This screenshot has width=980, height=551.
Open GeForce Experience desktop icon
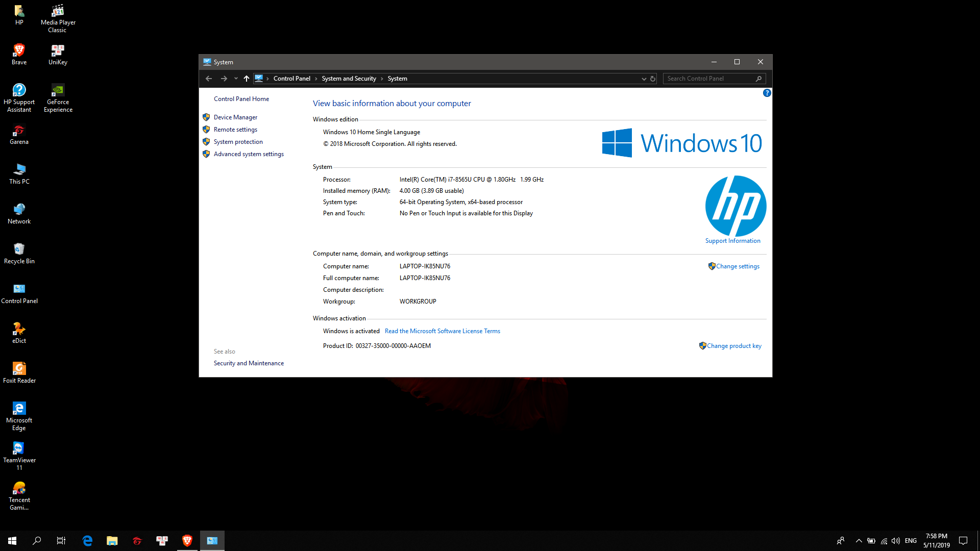pos(58,98)
